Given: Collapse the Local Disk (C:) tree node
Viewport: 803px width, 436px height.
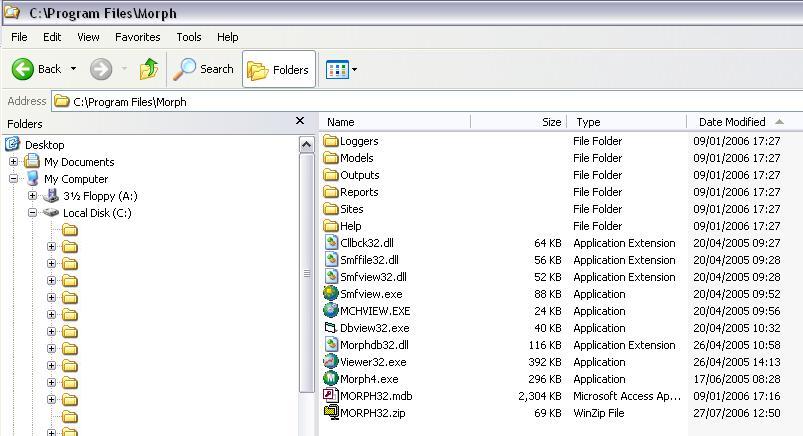Looking at the screenshot, I should coord(32,213).
